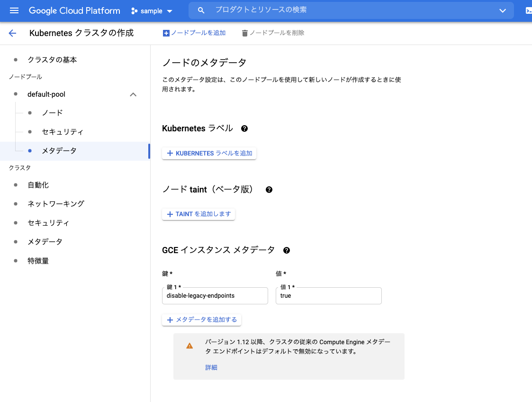Click the KUBERNETES ラベルを追加 button
Viewport: 532px width, 402px height.
click(x=209, y=153)
